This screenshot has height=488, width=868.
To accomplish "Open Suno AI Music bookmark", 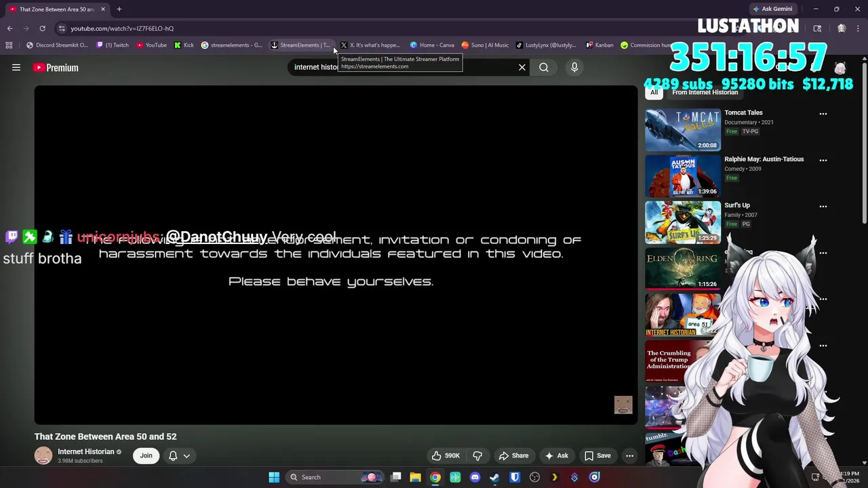I will click(x=485, y=45).
